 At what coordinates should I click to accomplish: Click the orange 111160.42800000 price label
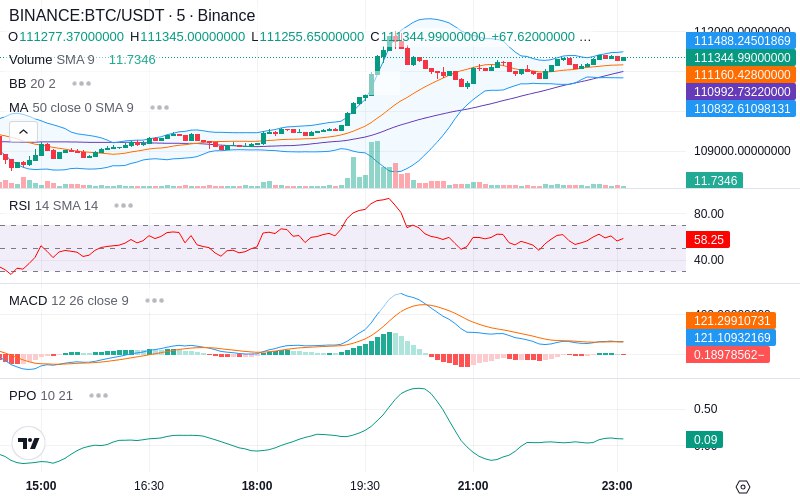click(741, 75)
